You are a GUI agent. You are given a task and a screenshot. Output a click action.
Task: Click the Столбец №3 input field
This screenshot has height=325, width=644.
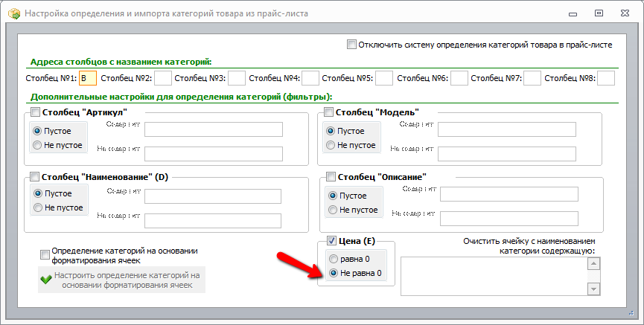pyautogui.click(x=237, y=78)
